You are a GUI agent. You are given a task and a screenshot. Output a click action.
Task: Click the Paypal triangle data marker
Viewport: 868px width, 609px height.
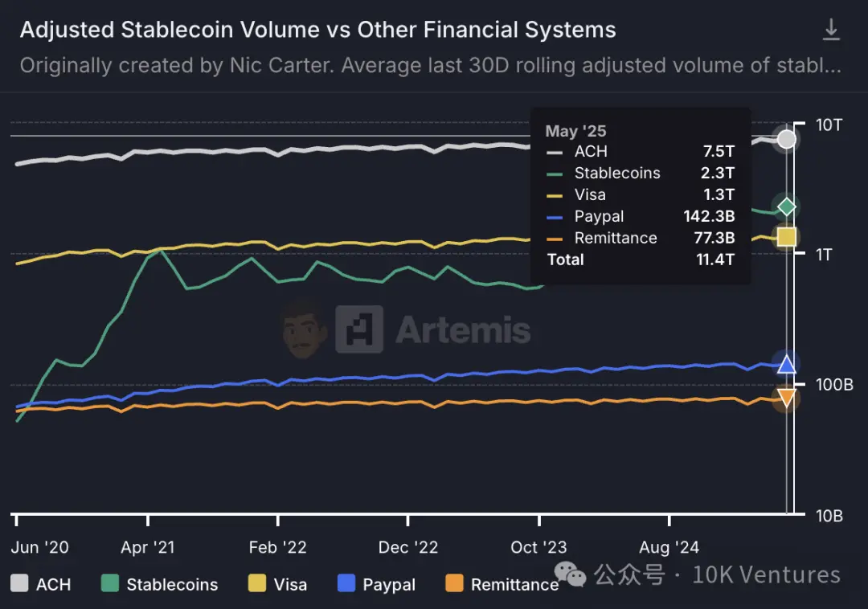pos(786,364)
